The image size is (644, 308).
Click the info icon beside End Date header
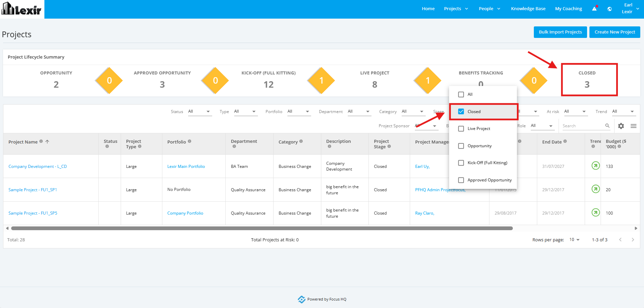565,141
